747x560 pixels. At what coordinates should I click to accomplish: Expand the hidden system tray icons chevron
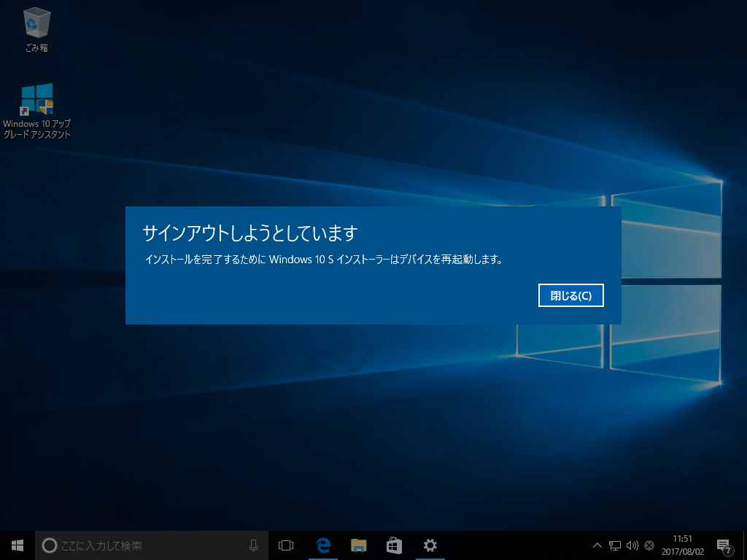(x=597, y=545)
